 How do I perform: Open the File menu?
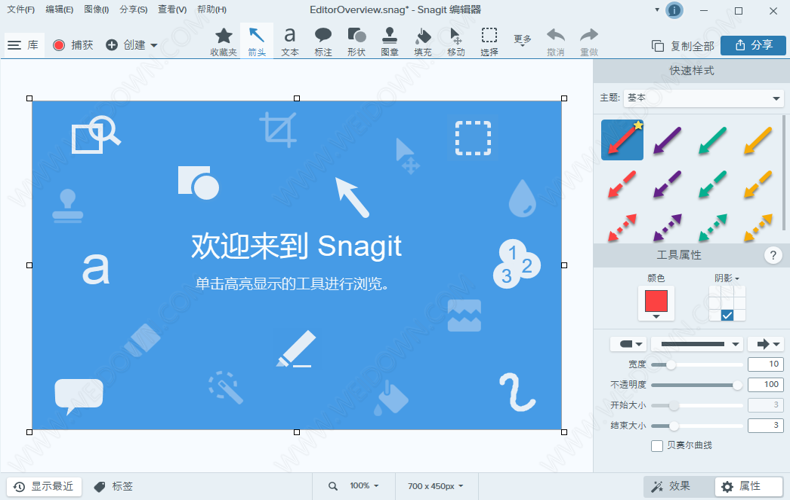21,10
